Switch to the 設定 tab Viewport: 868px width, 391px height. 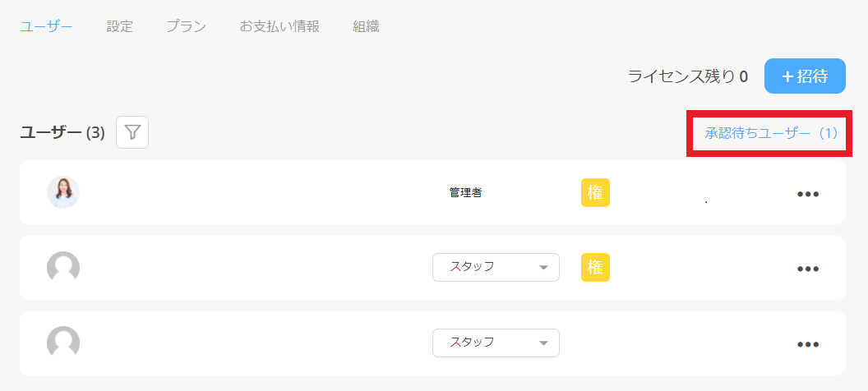tap(119, 26)
